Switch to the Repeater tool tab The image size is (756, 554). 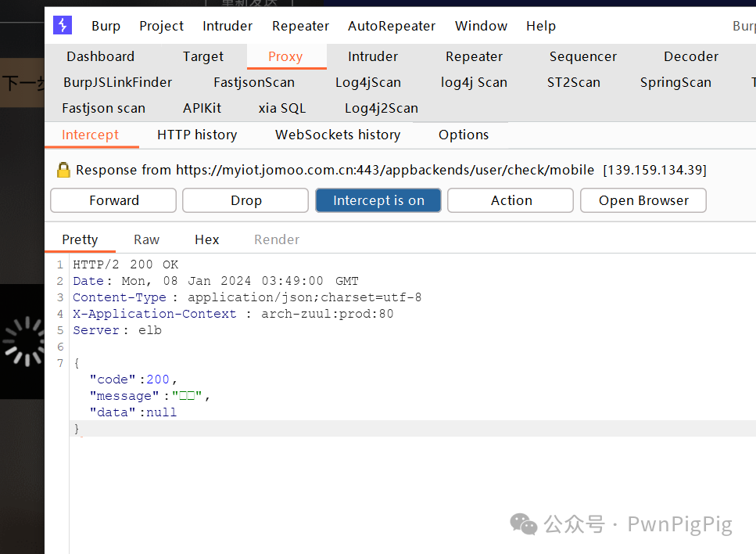tap(474, 56)
